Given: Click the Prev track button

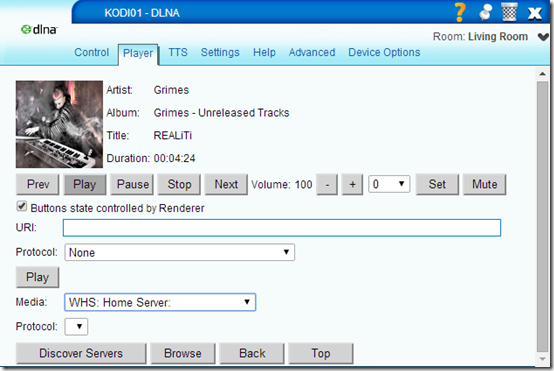Looking at the screenshot, I should click(x=38, y=184).
